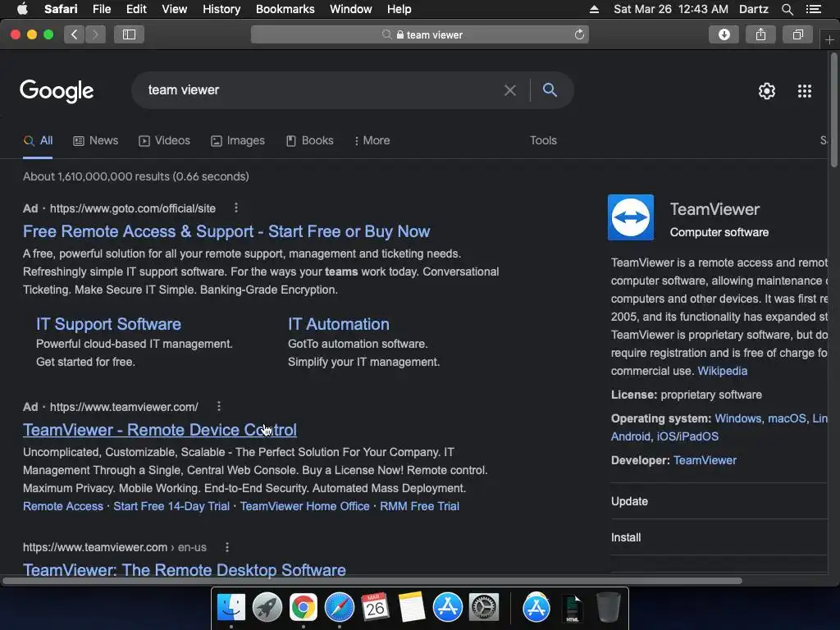
Task: Expand the More search filters menu
Action: (372, 141)
